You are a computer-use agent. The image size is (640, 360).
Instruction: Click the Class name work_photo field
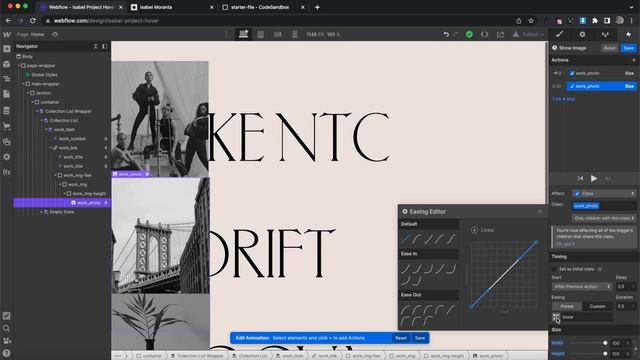point(604,206)
